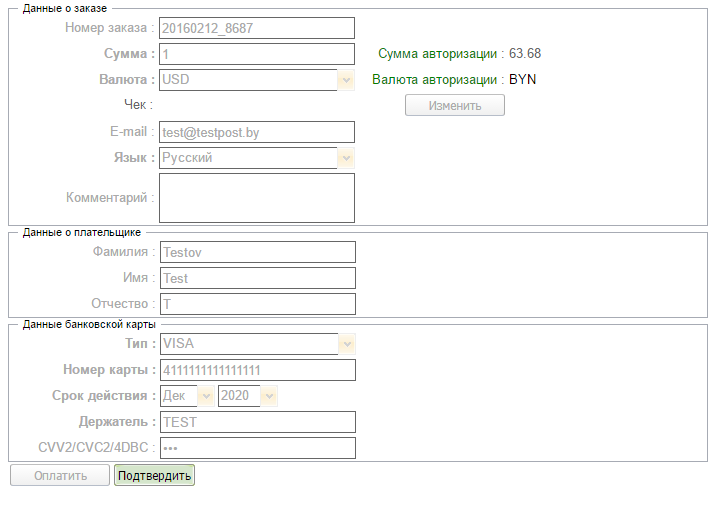Select expiry month dropdown showing Дек

click(x=187, y=396)
